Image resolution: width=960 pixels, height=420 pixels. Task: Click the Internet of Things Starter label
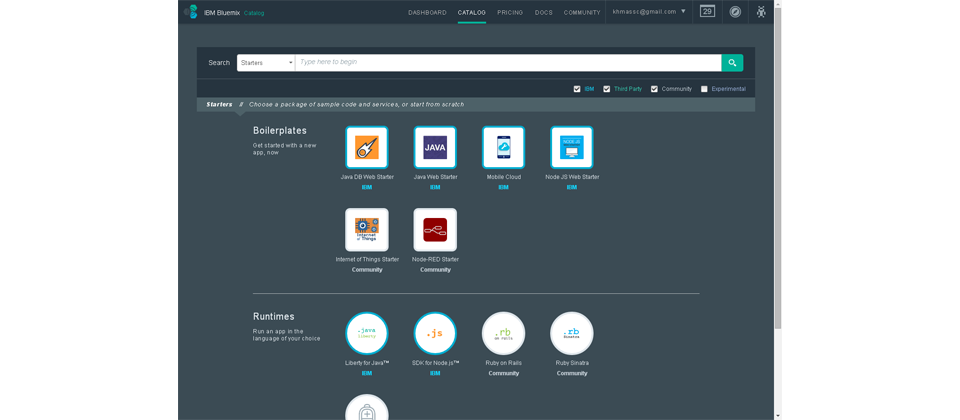coord(367,259)
